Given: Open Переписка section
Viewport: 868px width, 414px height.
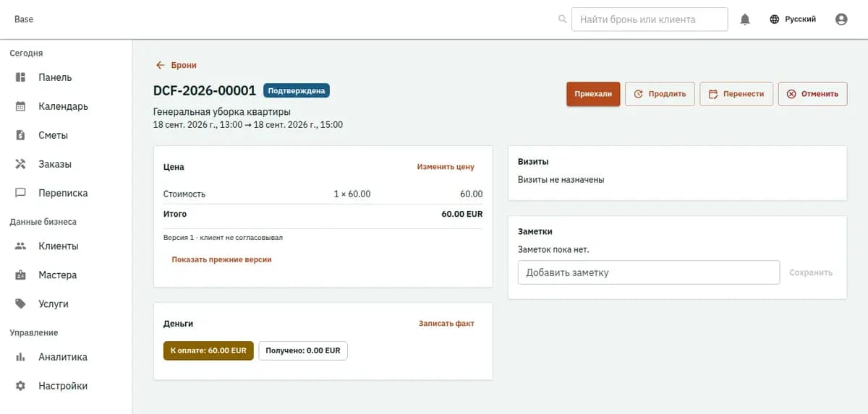Looking at the screenshot, I should (x=66, y=193).
